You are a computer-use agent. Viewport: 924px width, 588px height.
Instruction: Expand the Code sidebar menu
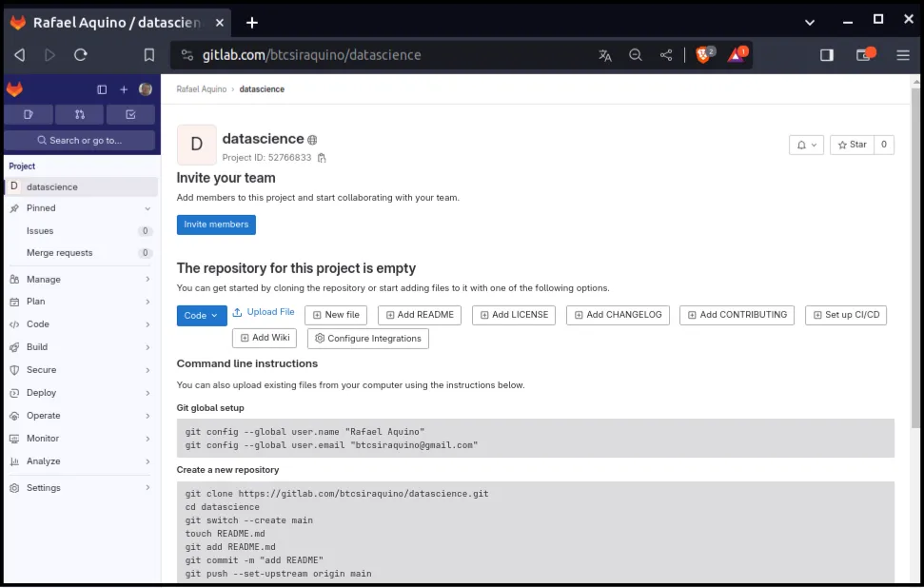pyautogui.click(x=81, y=324)
